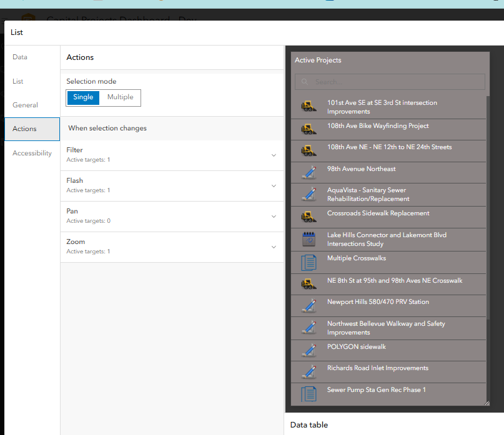Click the resize handle in the preview corner
Image resolution: width=504 pixels, height=435 pixels.
(x=487, y=403)
